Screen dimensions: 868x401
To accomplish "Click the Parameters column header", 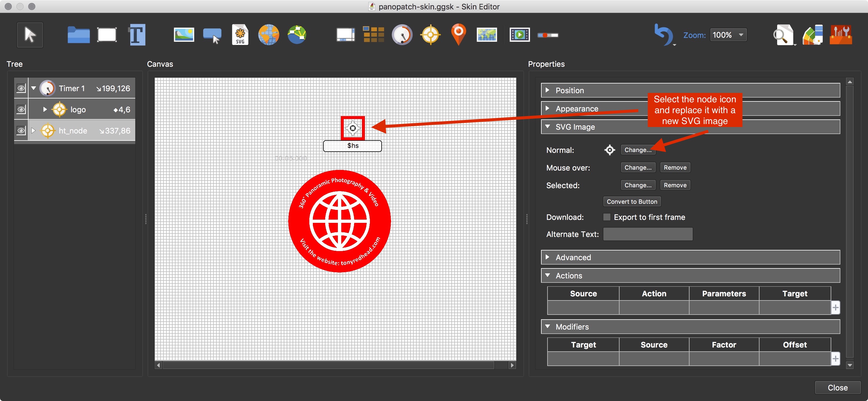I will pos(724,293).
